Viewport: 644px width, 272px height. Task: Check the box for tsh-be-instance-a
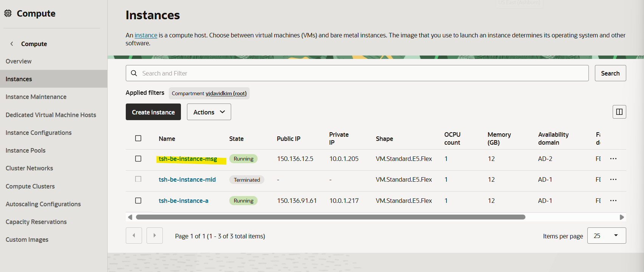click(x=138, y=201)
